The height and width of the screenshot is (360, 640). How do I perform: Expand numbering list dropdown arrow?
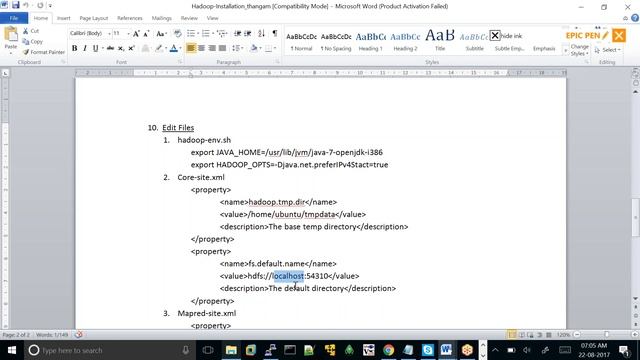click(213, 33)
